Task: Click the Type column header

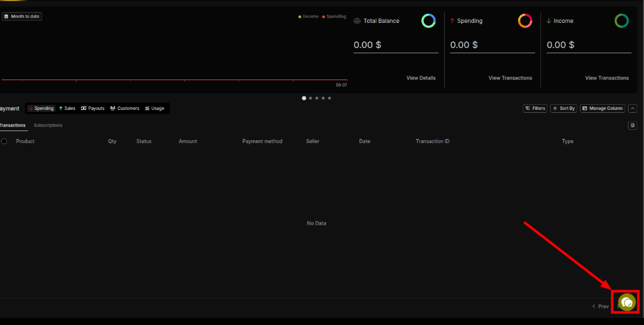Action: pos(568,141)
